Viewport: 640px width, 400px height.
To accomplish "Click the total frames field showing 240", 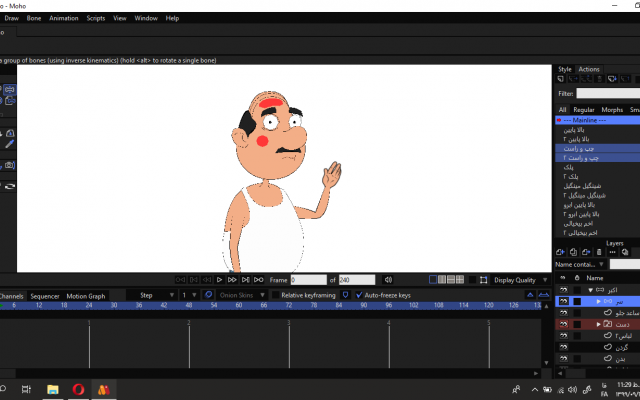I will (357, 280).
